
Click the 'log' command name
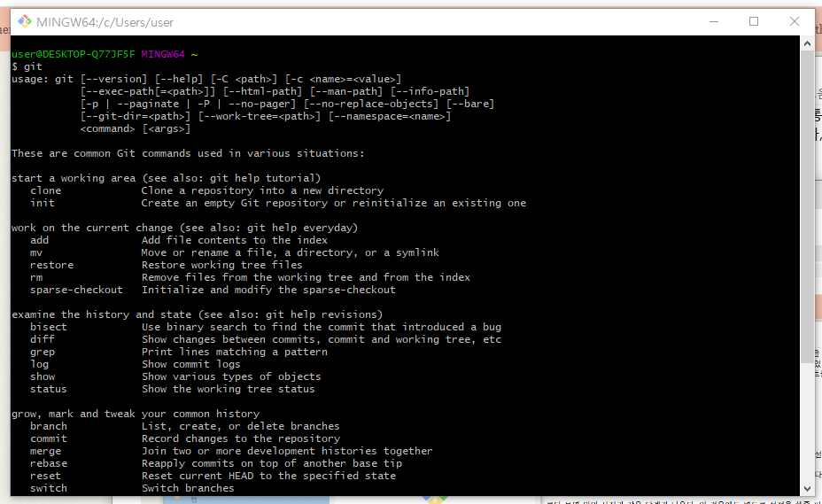coord(39,364)
